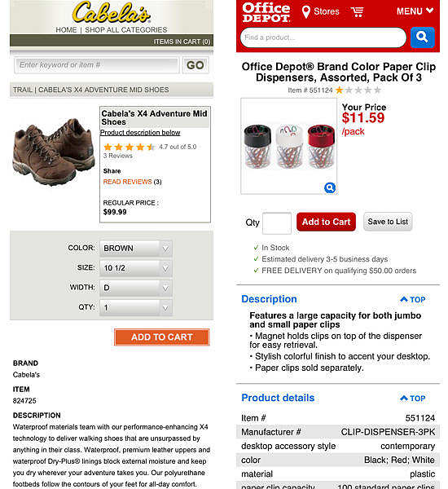Click the blue search magnifier button

point(422,37)
